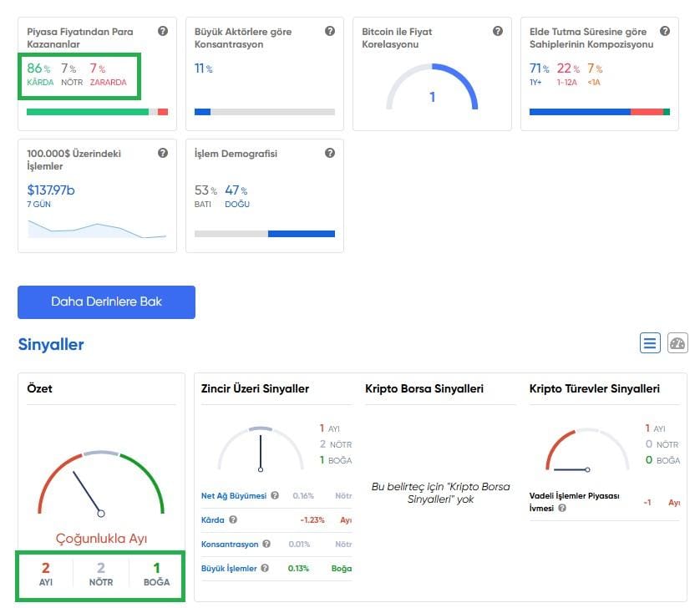Click help icon on Bitcoin ile Fiyat Korelasyonu
Viewport: 700px width, 608px height.
tap(498, 32)
